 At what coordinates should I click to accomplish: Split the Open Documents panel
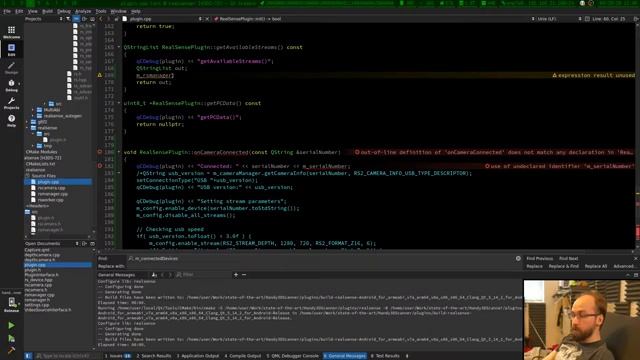tap(84, 244)
